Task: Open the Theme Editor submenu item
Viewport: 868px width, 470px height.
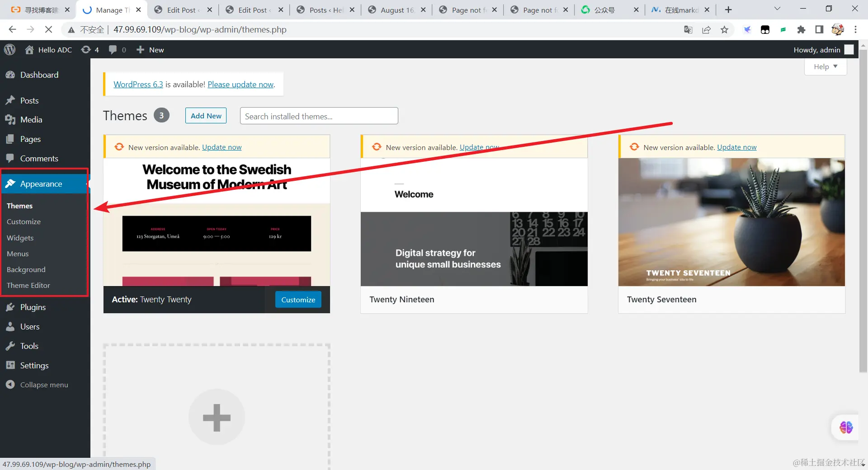Action: [x=28, y=285]
